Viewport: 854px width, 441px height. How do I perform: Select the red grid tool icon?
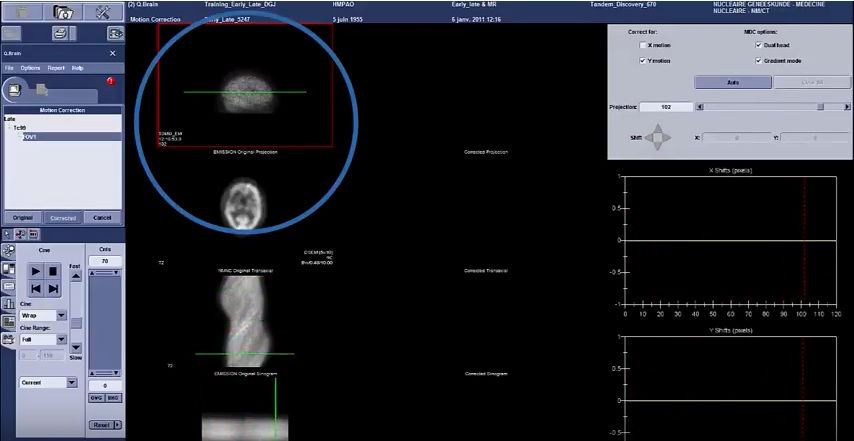[33, 234]
